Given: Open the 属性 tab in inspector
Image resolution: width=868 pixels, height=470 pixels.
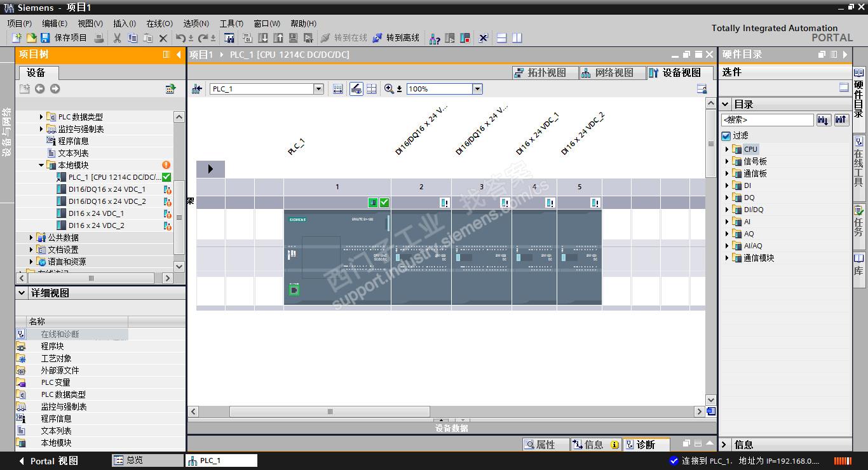Looking at the screenshot, I should pyautogui.click(x=545, y=445).
